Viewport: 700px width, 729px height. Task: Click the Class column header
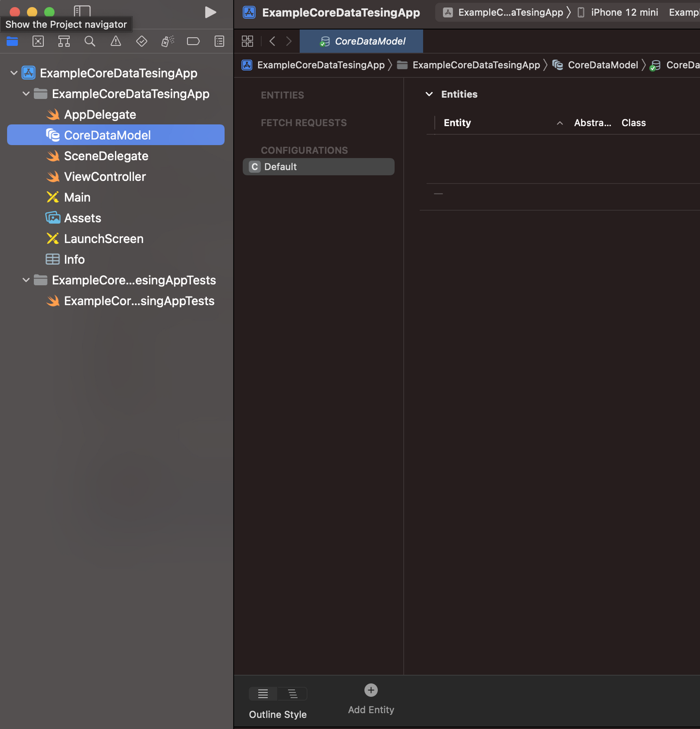(x=633, y=123)
